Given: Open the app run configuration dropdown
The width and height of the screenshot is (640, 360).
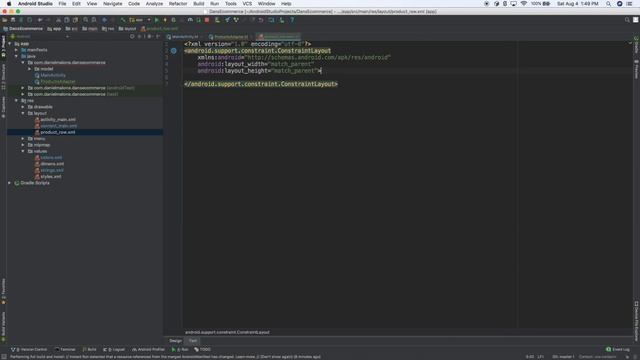Looking at the screenshot, I should (140, 20).
